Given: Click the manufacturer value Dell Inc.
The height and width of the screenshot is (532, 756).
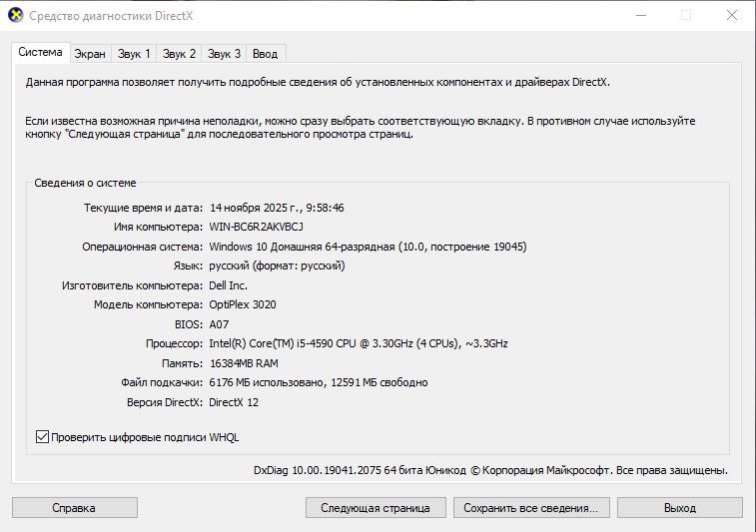Looking at the screenshot, I should [228, 285].
